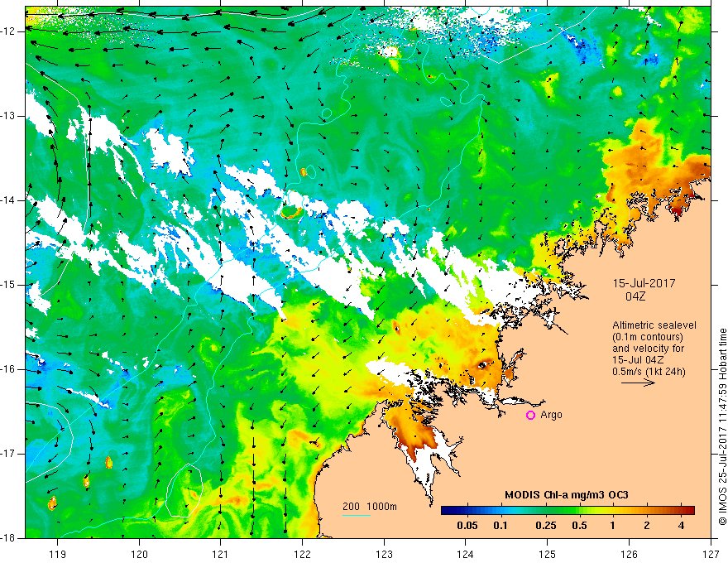Viewport: 728px width, 563px height.
Task: Click the white sea-level contour loop near 120.5E
Action: (184, 490)
